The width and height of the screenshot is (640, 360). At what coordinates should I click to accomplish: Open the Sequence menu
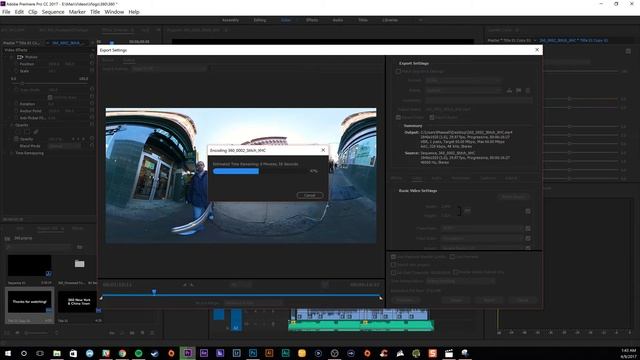53,12
